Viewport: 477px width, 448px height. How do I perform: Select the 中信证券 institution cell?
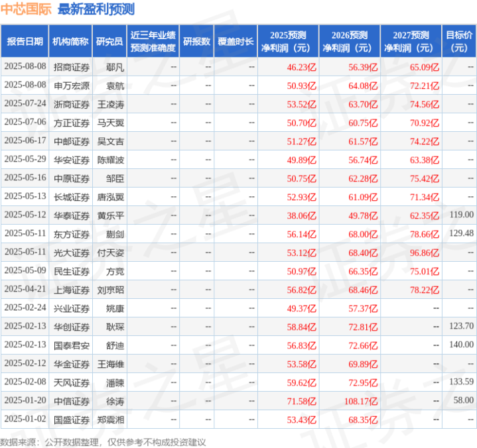click(x=72, y=401)
